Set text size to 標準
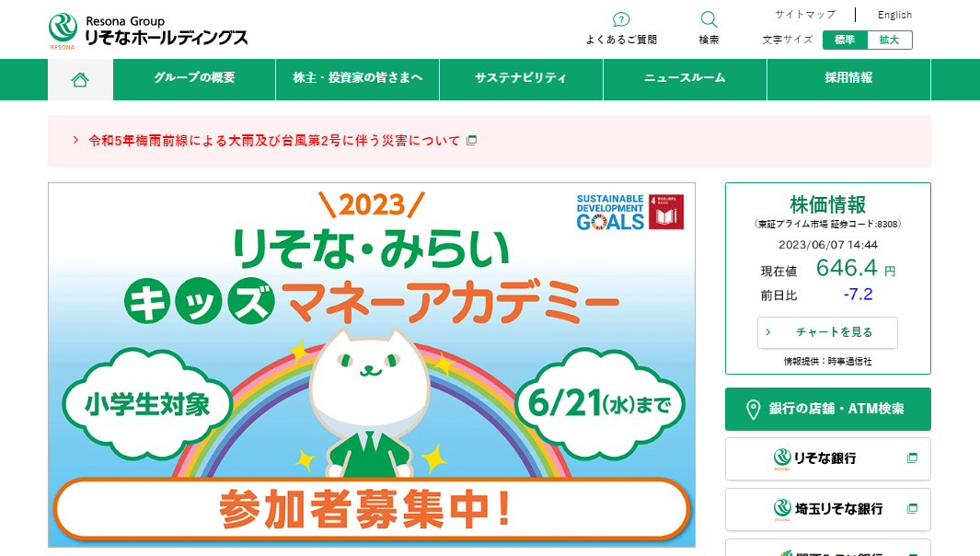980x556 pixels. click(845, 40)
